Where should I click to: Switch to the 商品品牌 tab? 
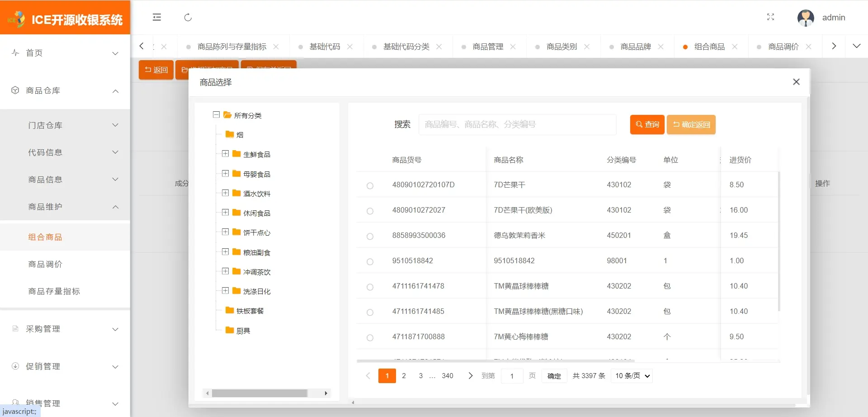[x=636, y=47]
